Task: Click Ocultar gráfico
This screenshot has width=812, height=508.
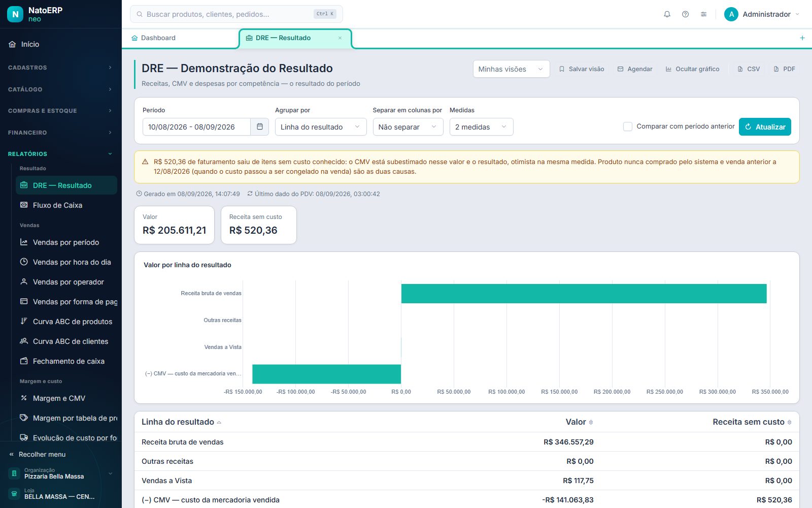Action: (x=693, y=69)
